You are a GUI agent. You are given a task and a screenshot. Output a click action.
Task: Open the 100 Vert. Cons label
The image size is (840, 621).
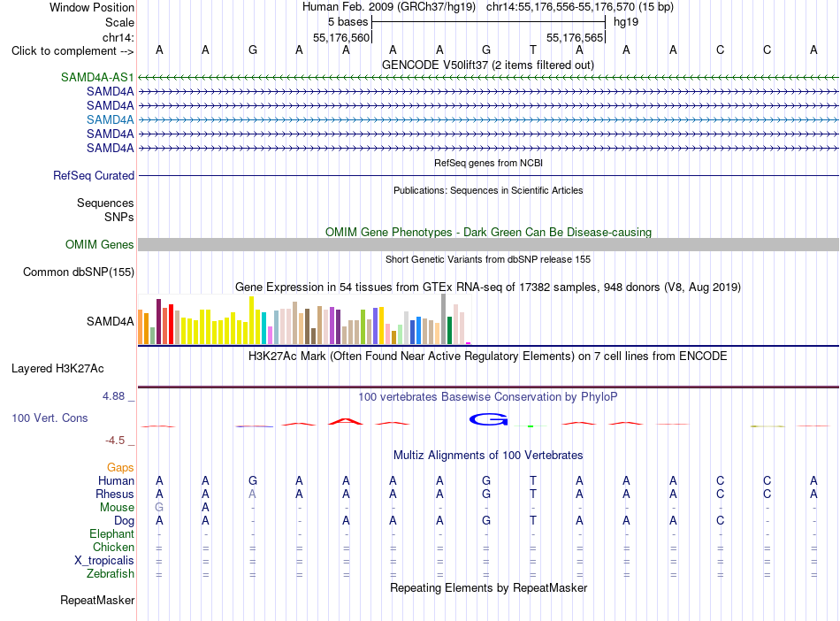coord(50,418)
